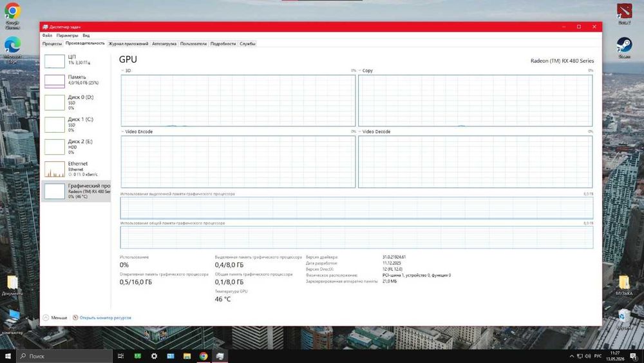Open the notification center icon

click(x=634, y=356)
